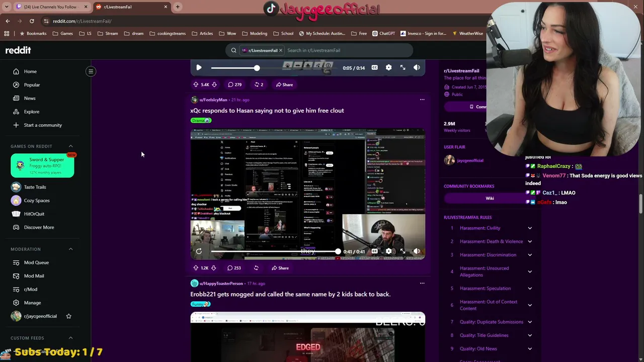
Task: Remove r/LivestreamFail filter from search box
Action: (281, 50)
